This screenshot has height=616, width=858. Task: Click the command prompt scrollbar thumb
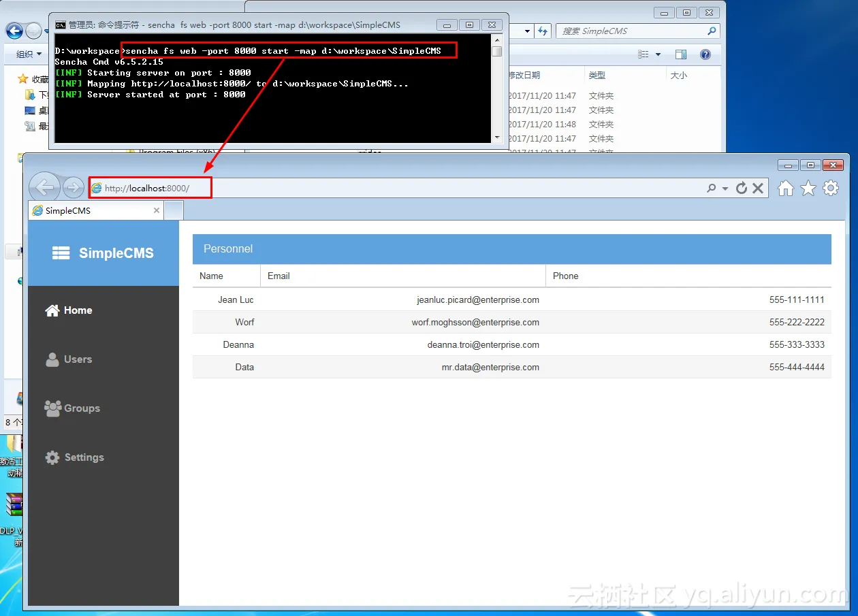497,51
